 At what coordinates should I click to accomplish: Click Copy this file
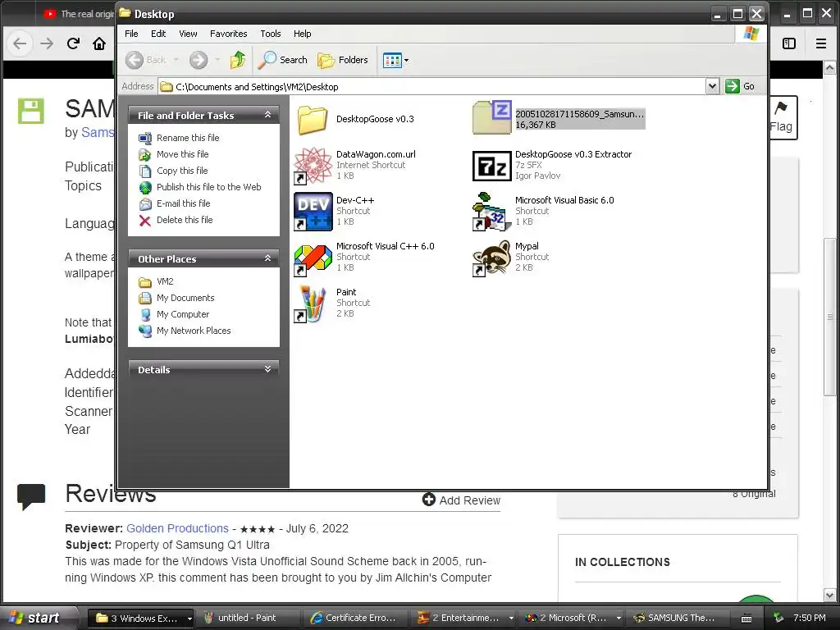(182, 171)
